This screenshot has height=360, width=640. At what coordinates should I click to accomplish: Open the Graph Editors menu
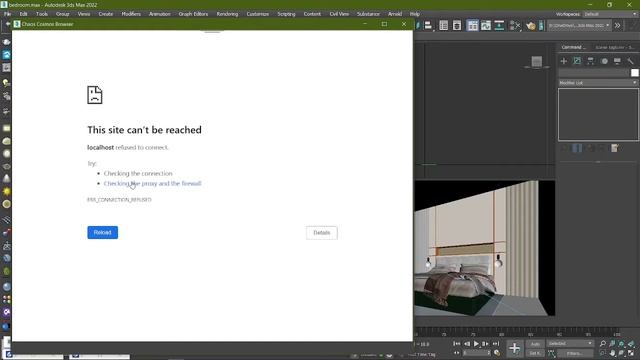tap(193, 14)
